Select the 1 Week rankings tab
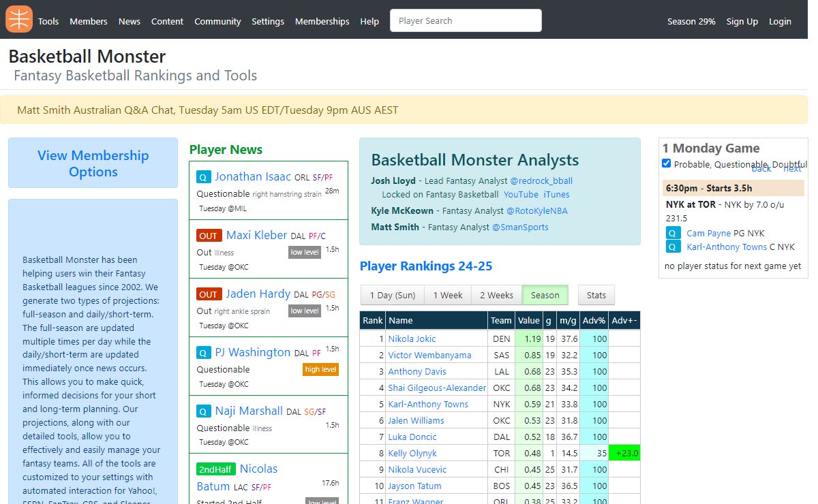Screen dimensions: 818x504 448,295
